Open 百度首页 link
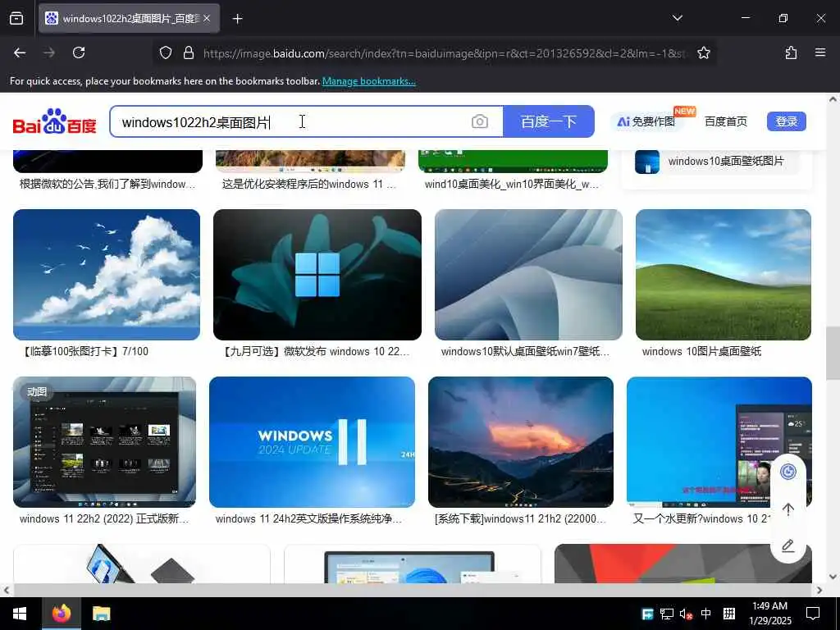 725,121
